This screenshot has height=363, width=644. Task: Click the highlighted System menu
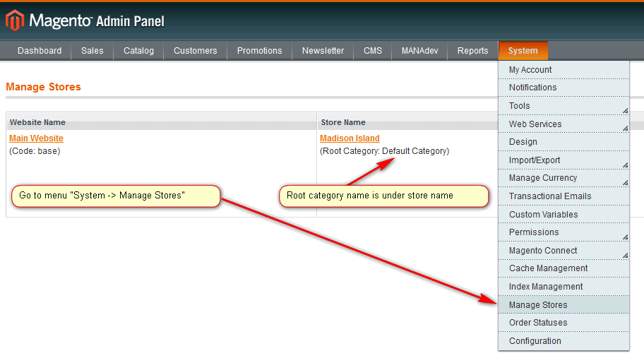[x=523, y=51]
